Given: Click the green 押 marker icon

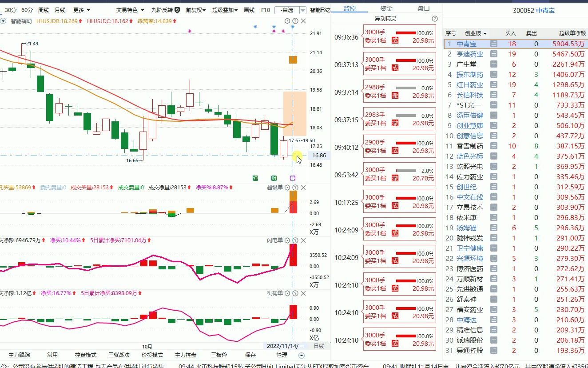Looking at the screenshot, I should pos(255,178).
